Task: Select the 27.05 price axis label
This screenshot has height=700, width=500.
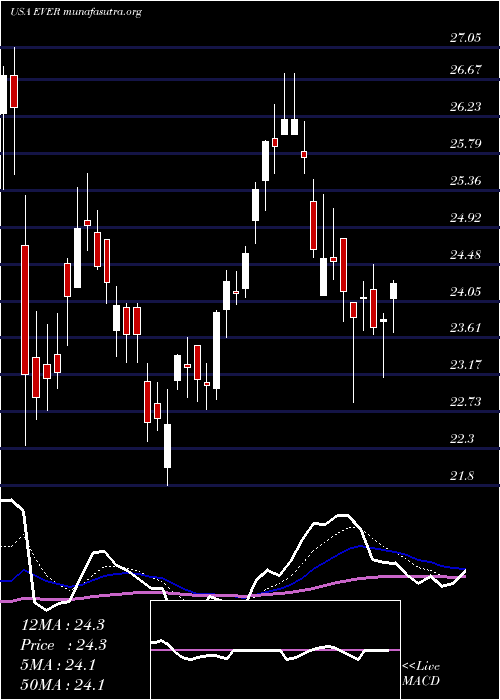Action: (x=465, y=38)
